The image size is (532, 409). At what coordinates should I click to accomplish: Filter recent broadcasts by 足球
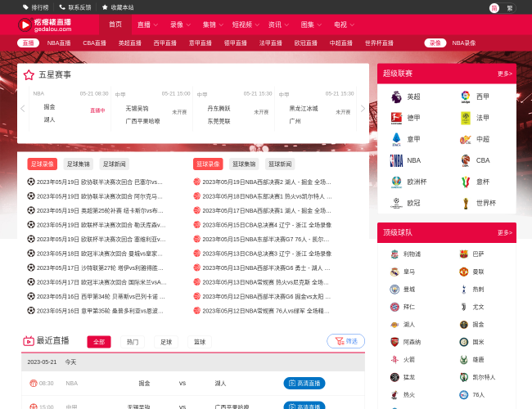coord(166,341)
